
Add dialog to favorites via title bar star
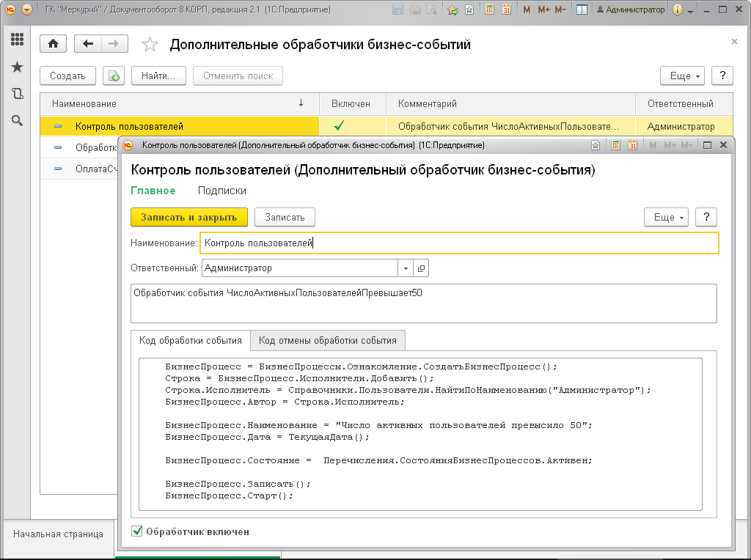596,145
